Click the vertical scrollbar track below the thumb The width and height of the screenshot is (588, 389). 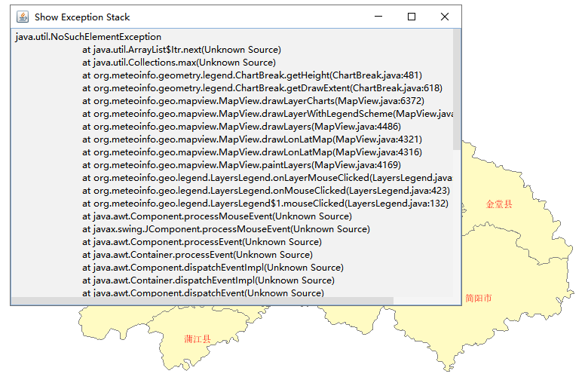pyautogui.click(x=456, y=226)
